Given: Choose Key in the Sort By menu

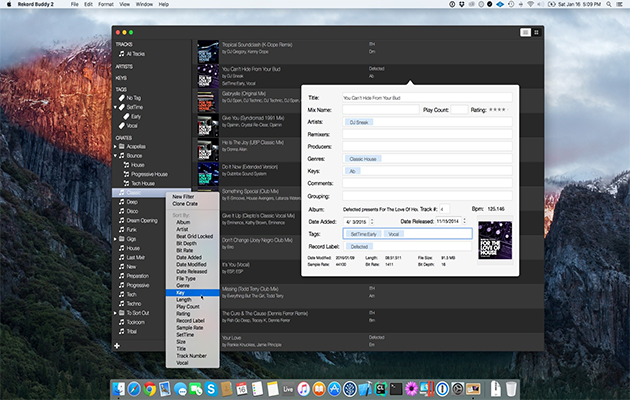Looking at the screenshot, I should (x=180, y=293).
